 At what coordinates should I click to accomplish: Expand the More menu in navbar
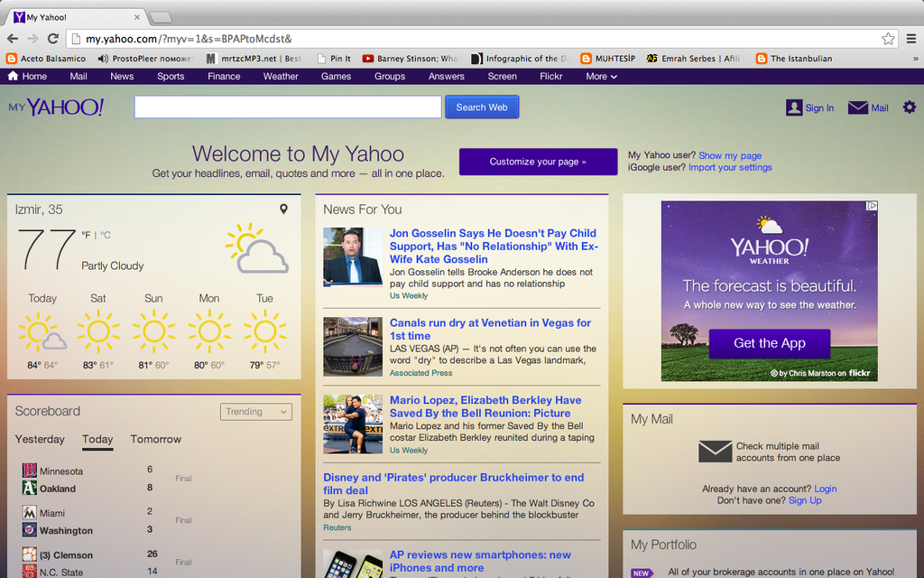click(x=601, y=77)
